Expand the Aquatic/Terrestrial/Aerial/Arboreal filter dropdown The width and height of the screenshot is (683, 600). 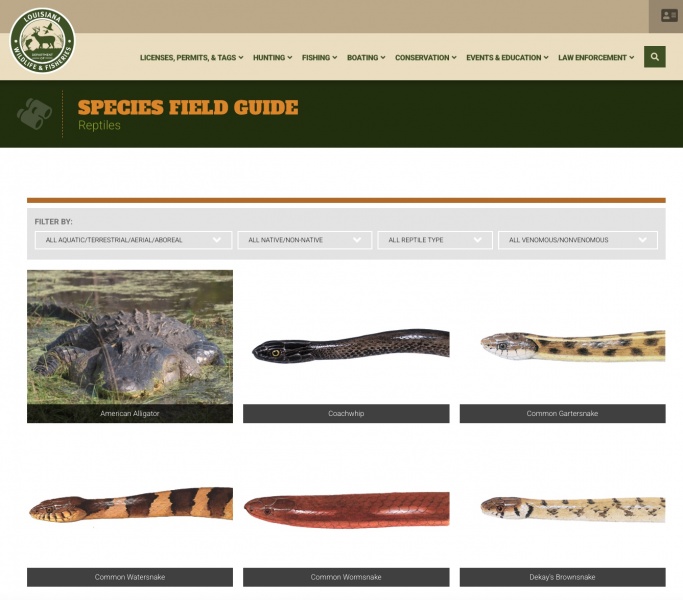click(133, 240)
